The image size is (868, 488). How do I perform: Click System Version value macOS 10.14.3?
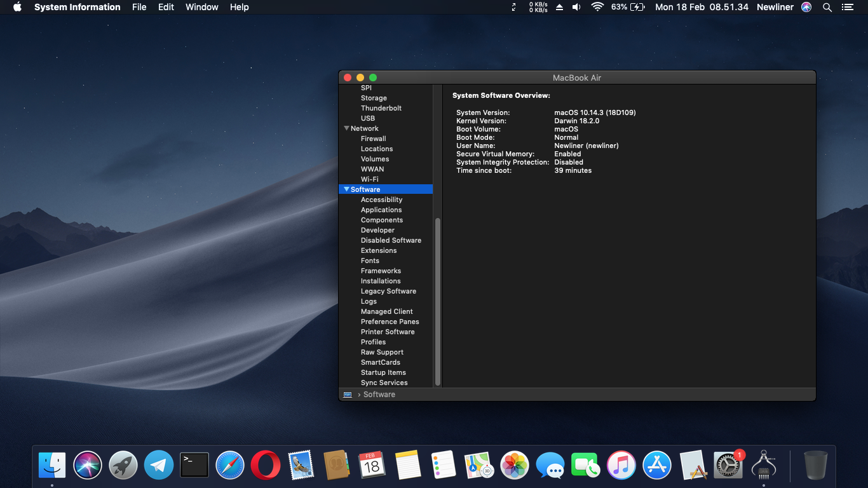[x=595, y=112]
